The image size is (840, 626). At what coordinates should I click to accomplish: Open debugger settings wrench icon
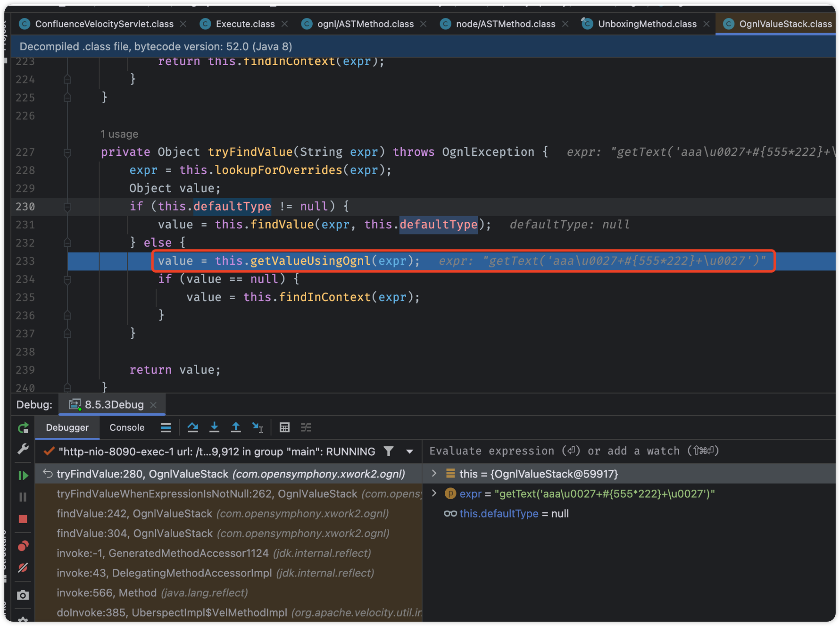point(23,448)
